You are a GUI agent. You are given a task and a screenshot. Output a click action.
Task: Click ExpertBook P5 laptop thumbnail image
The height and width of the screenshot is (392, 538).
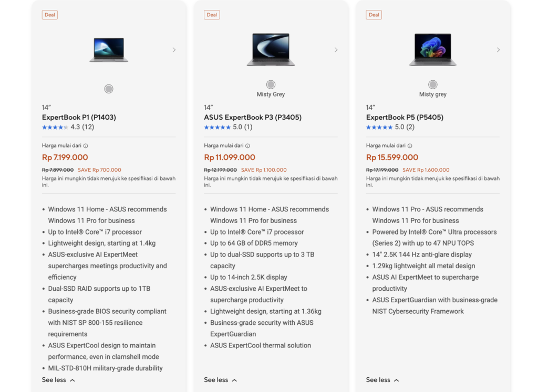[433, 50]
